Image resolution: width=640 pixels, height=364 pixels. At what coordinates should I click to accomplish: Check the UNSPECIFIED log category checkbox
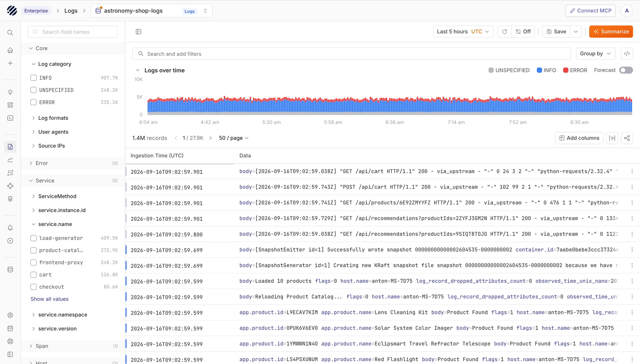coord(33,90)
